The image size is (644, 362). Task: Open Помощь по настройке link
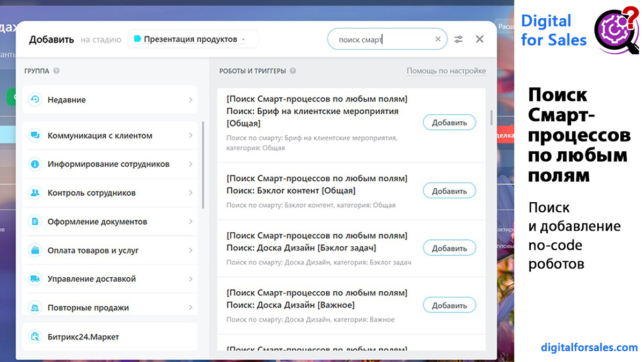[446, 71]
